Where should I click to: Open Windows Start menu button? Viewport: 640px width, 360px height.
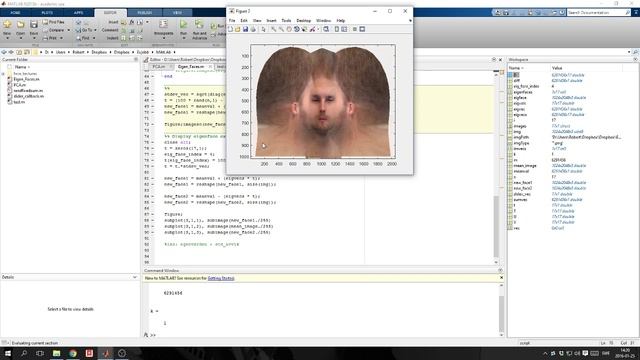click(x=7, y=353)
